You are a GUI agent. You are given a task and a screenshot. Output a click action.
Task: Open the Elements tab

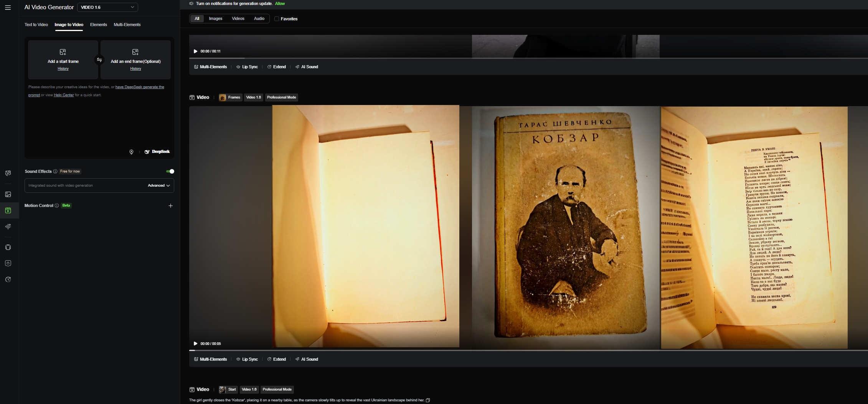(99, 25)
